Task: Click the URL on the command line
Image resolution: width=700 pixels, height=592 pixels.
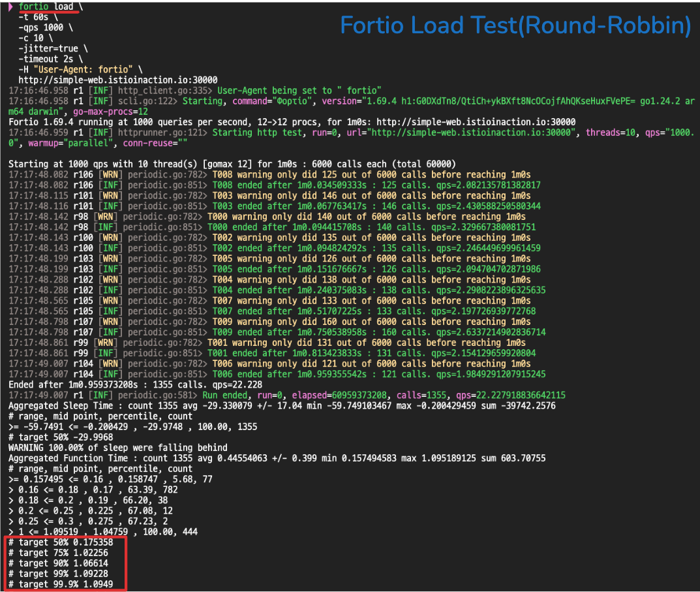Action: coord(118,80)
